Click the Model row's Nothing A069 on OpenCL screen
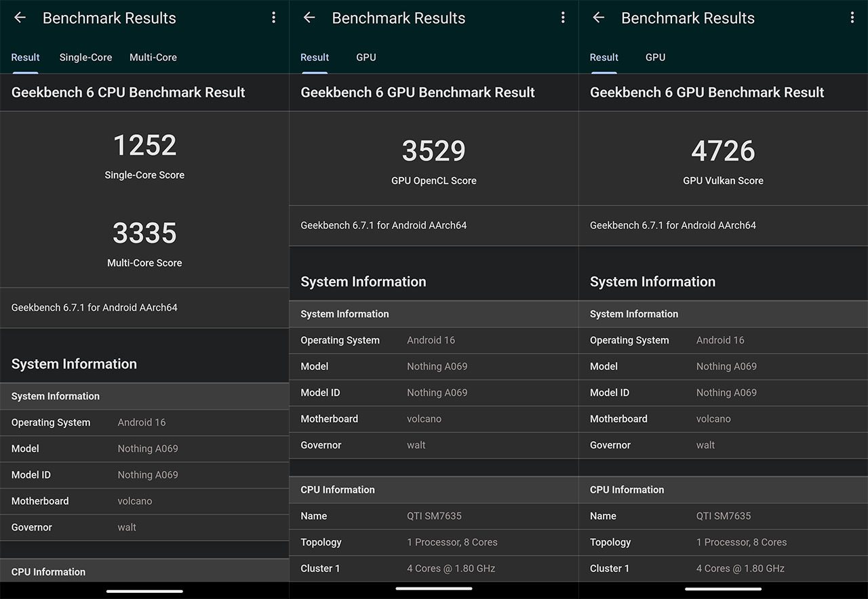Viewport: 868px width, 599px height. (437, 367)
